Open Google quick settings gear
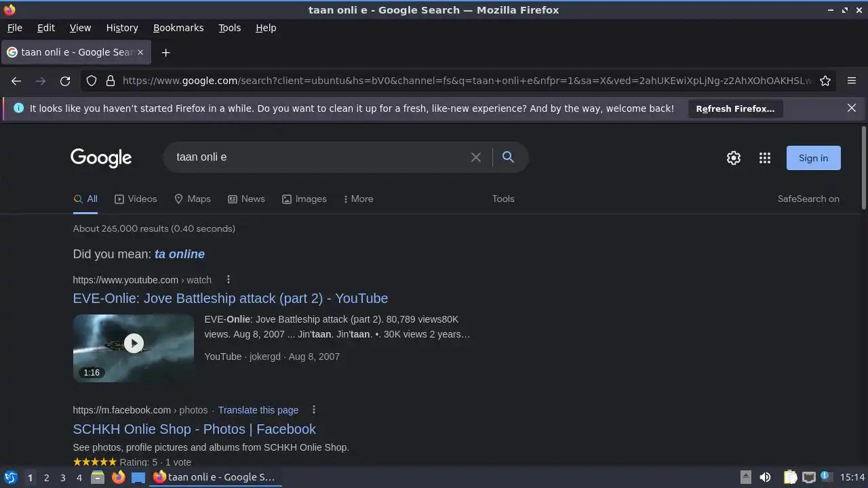 734,158
